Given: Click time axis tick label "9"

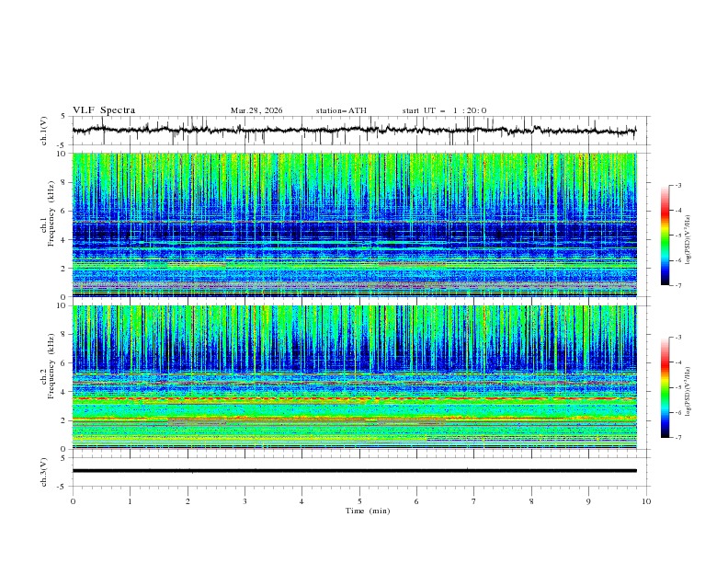Looking at the screenshot, I should tap(588, 501).
